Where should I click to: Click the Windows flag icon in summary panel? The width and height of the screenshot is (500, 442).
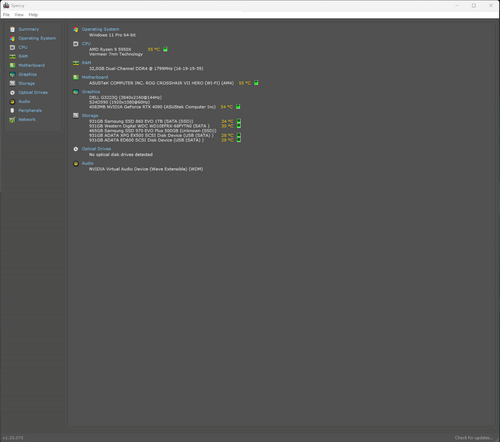tap(76, 29)
